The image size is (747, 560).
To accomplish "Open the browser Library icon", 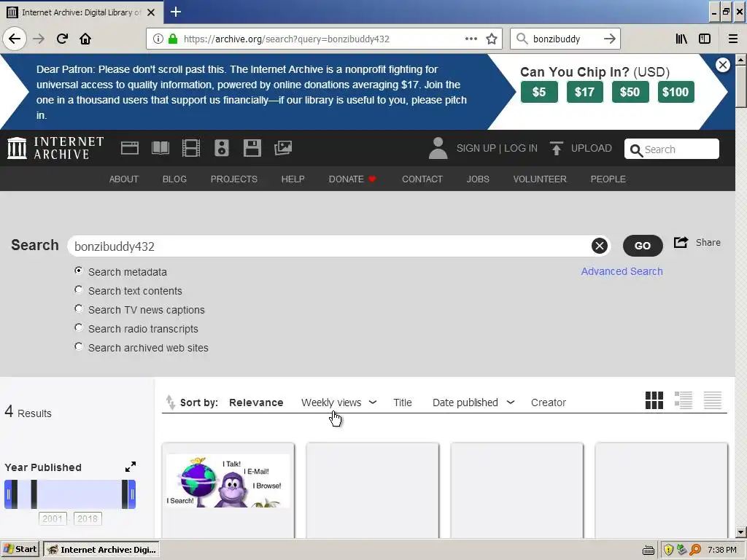I will click(x=681, y=39).
